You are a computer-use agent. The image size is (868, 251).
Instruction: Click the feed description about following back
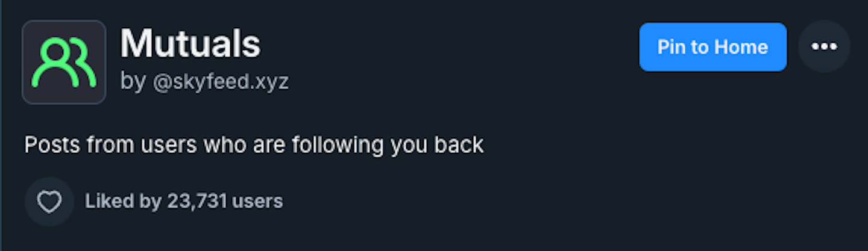coord(254,145)
